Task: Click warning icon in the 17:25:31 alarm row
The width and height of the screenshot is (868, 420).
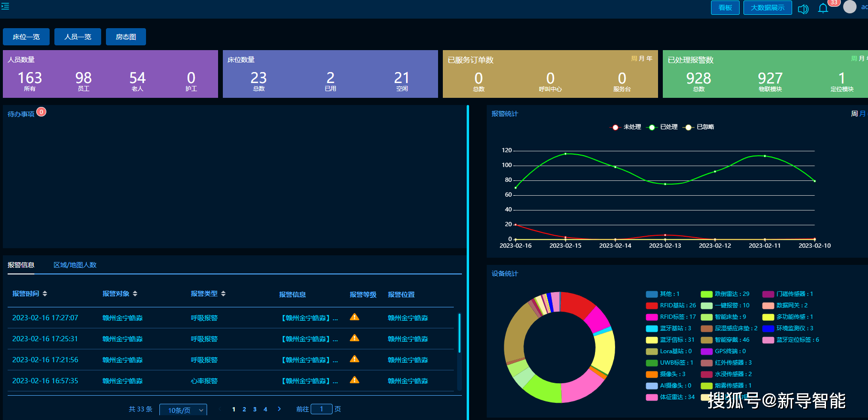Action: [x=355, y=338]
